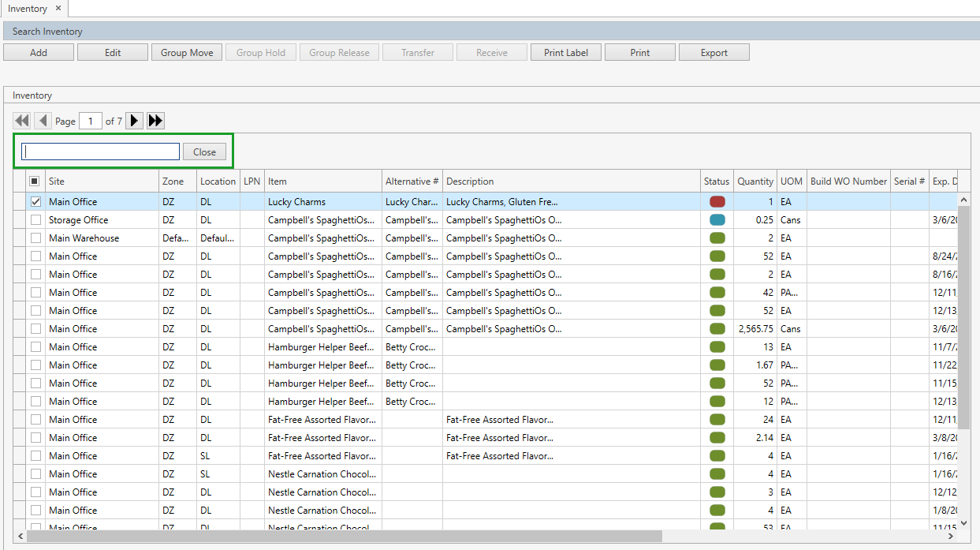This screenshot has height=550, width=980.
Task: Click into the page number field
Action: click(91, 121)
